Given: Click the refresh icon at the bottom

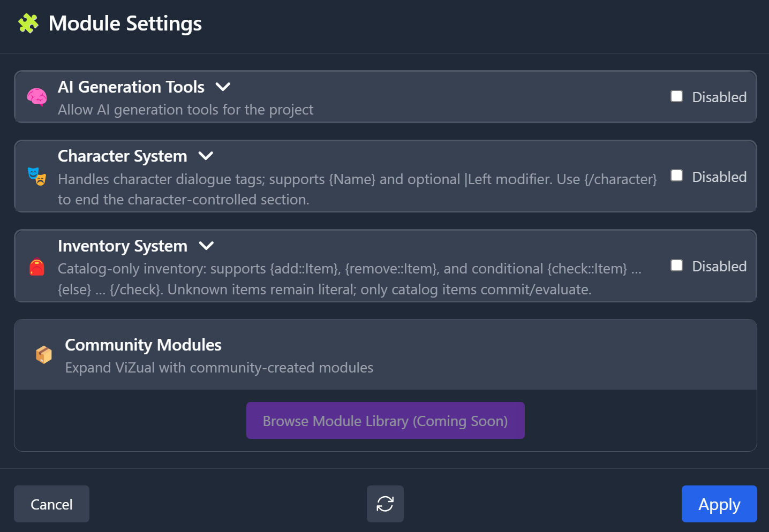Looking at the screenshot, I should (x=385, y=504).
